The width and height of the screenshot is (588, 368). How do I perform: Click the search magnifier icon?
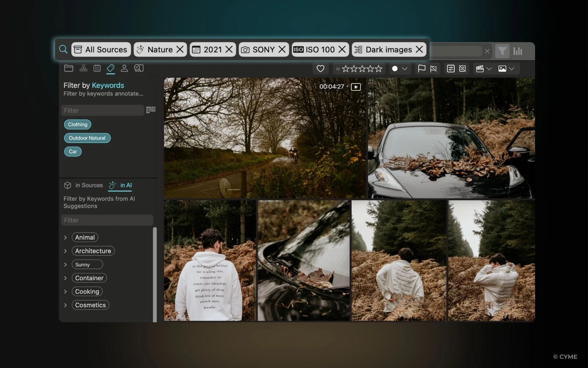[x=63, y=49]
